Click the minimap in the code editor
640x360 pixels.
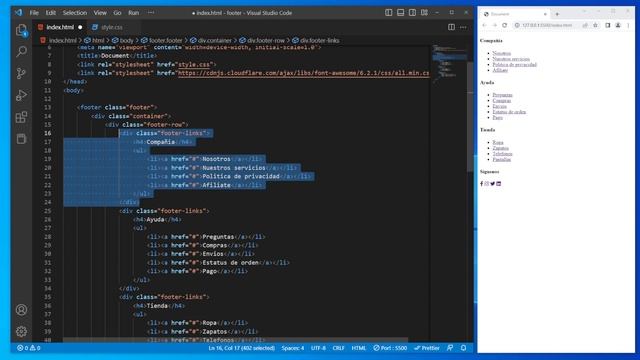(448, 65)
